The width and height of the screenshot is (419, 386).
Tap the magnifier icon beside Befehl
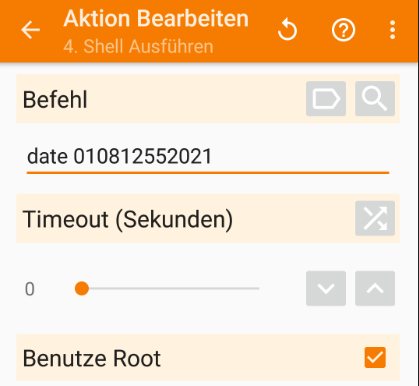[x=375, y=99]
